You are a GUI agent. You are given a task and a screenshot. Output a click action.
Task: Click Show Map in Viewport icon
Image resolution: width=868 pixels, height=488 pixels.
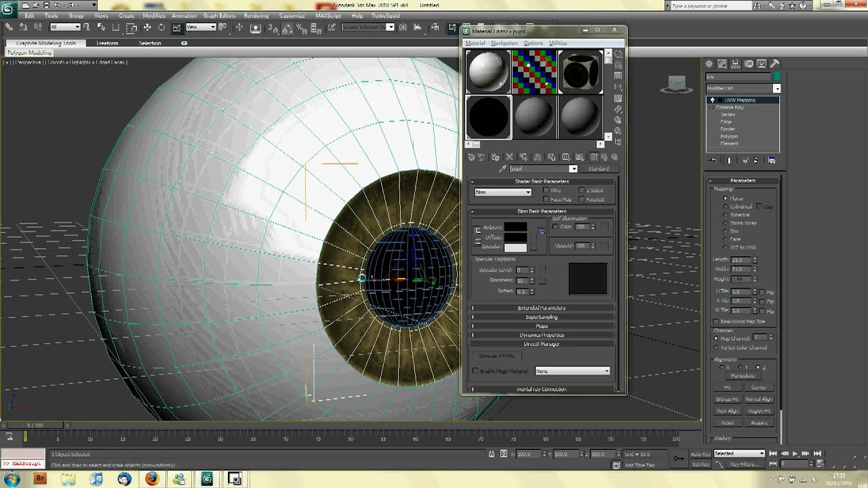click(x=579, y=157)
